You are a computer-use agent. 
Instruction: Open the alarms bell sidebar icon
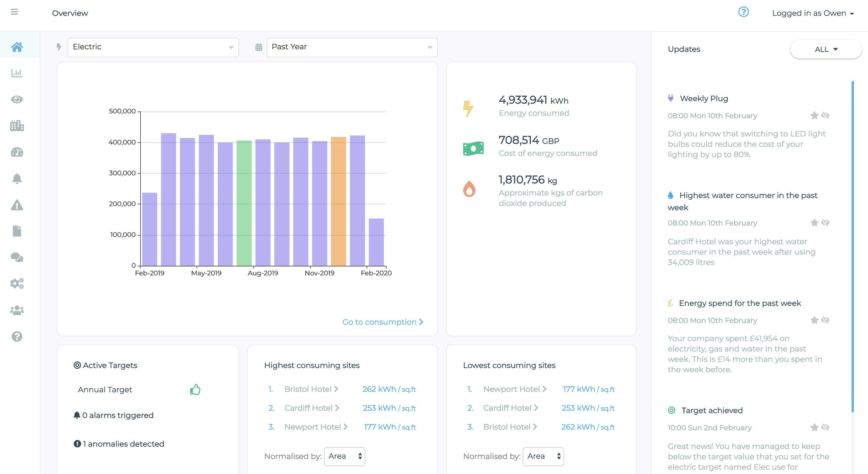[17, 179]
